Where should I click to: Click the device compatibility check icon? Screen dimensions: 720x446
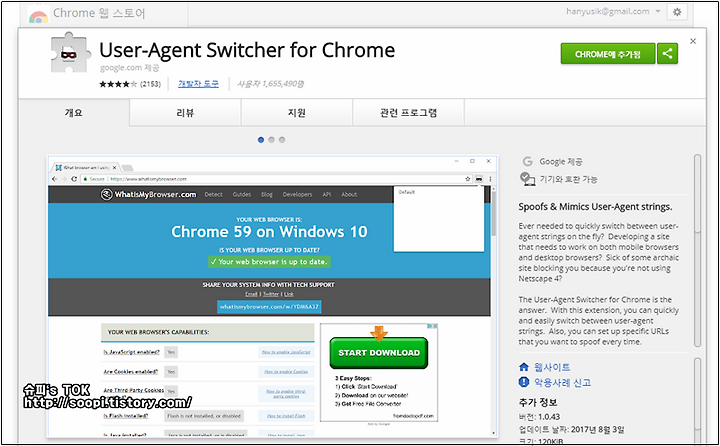[527, 178]
